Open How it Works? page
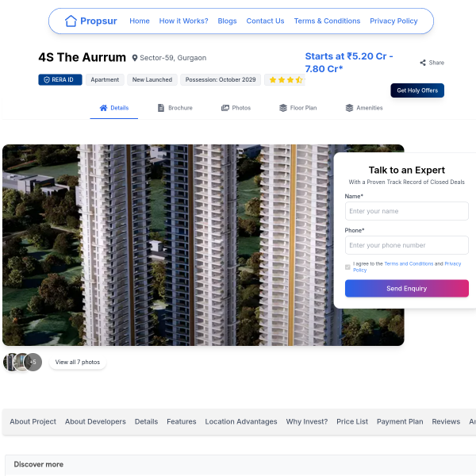 184,21
